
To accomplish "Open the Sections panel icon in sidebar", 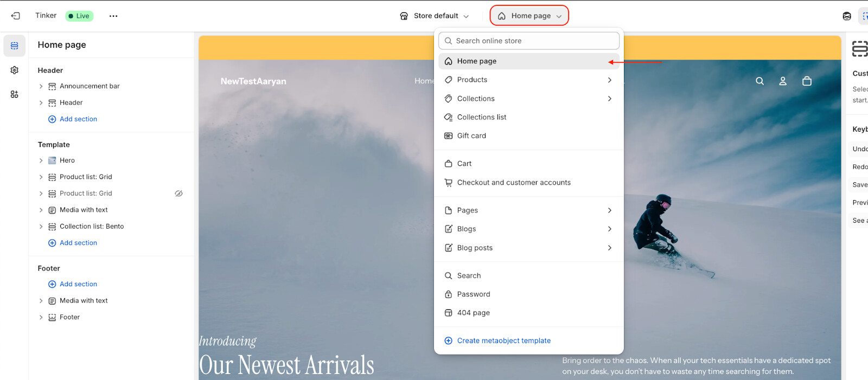I will pyautogui.click(x=15, y=46).
